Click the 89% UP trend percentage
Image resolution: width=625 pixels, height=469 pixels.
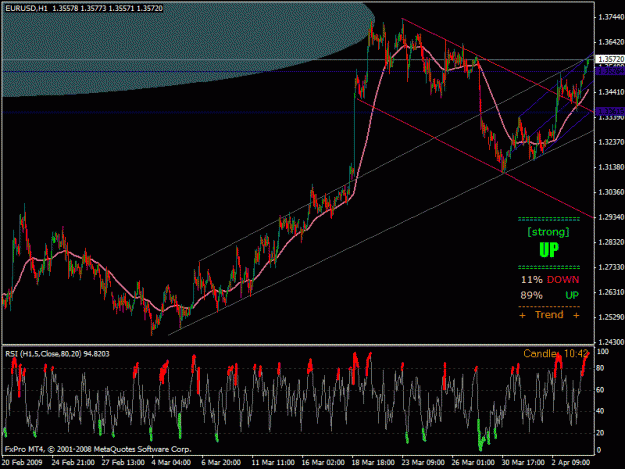click(x=550, y=295)
